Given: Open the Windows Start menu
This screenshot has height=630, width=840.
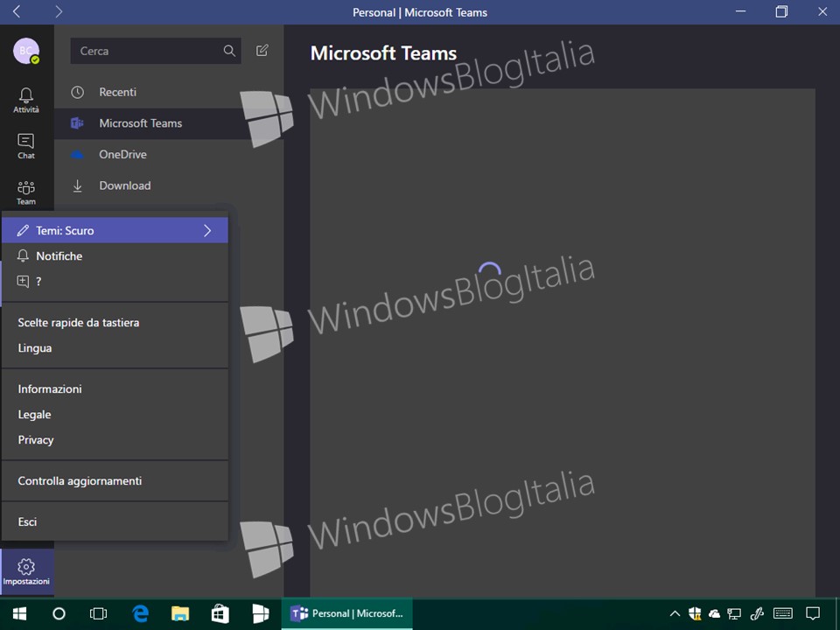Looking at the screenshot, I should point(20,613).
